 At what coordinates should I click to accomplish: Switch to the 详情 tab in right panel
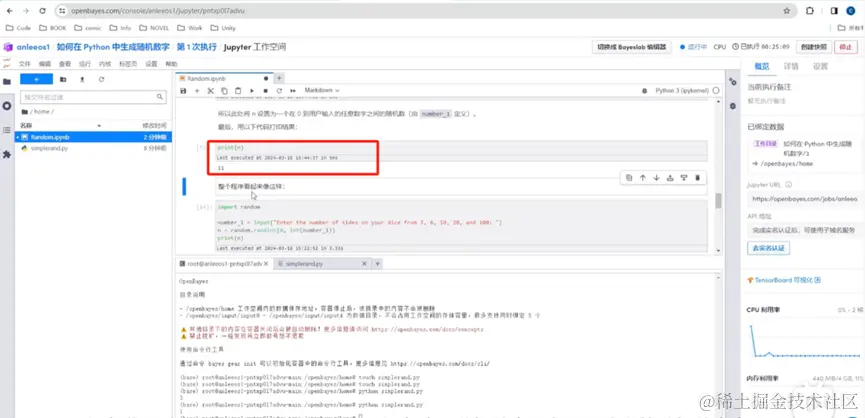[x=791, y=66]
